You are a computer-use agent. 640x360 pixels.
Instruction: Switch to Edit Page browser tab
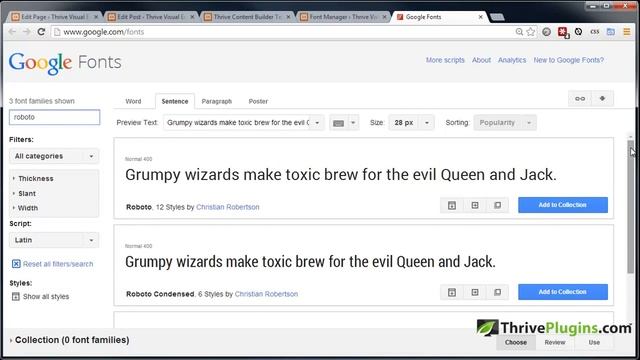53,17
